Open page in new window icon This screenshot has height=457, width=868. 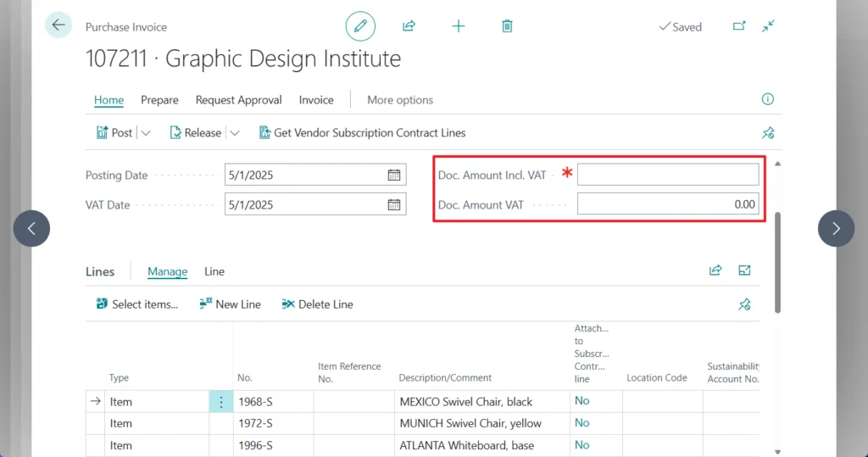coord(739,26)
